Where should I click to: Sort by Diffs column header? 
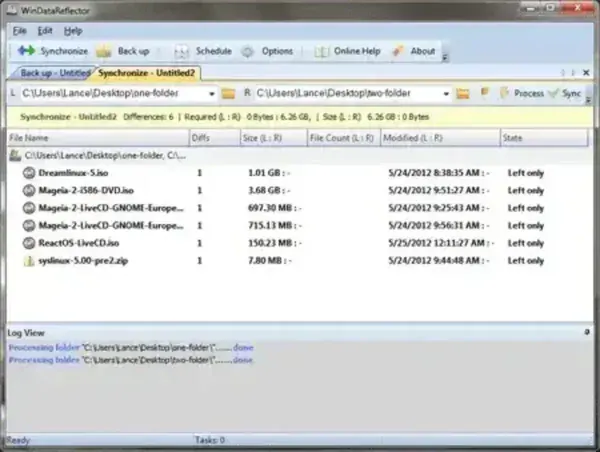pos(215,138)
